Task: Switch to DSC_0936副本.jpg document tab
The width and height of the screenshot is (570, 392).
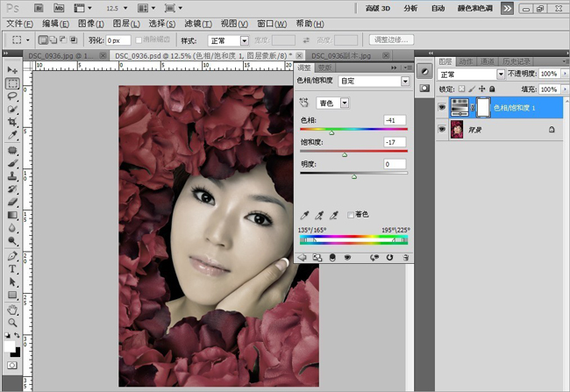Action: [x=341, y=56]
